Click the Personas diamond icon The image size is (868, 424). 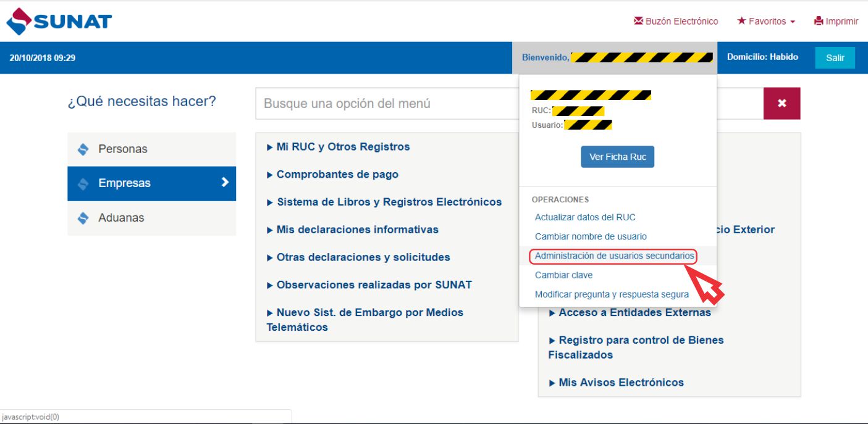(x=83, y=149)
